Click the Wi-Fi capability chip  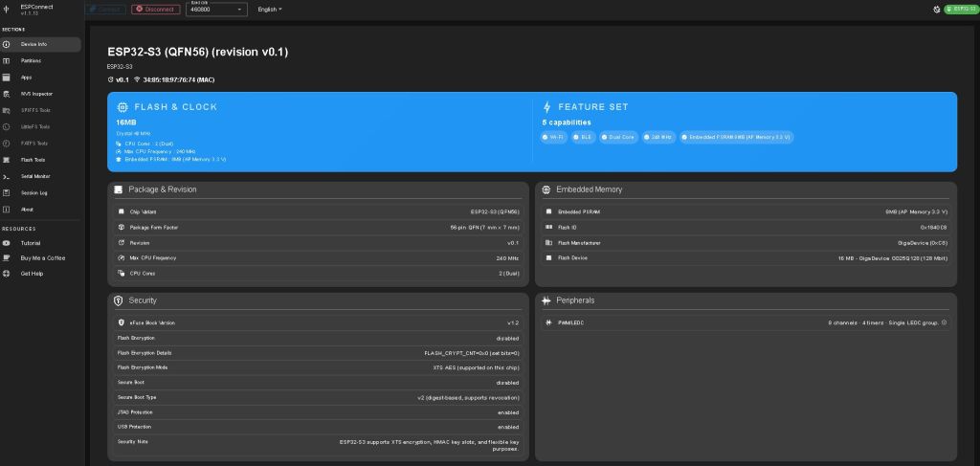click(x=554, y=137)
